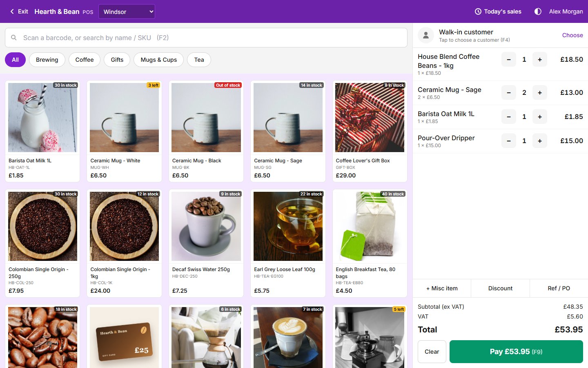Filter products by Tea
588x368 pixels.
tap(199, 60)
